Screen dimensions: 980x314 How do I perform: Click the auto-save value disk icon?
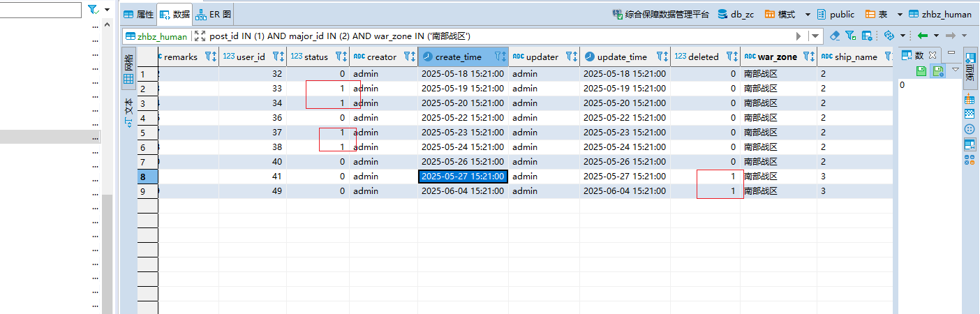(x=939, y=70)
